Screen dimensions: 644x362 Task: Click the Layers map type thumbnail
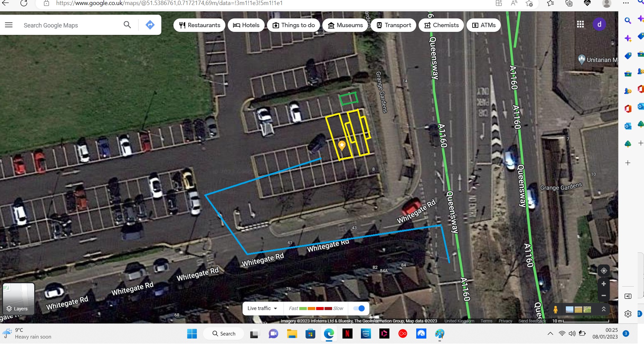click(x=18, y=299)
